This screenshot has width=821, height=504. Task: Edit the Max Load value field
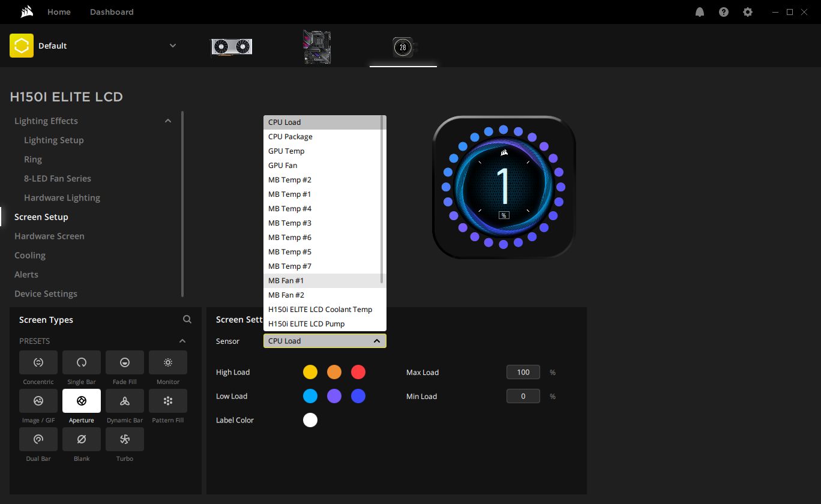[x=523, y=372]
